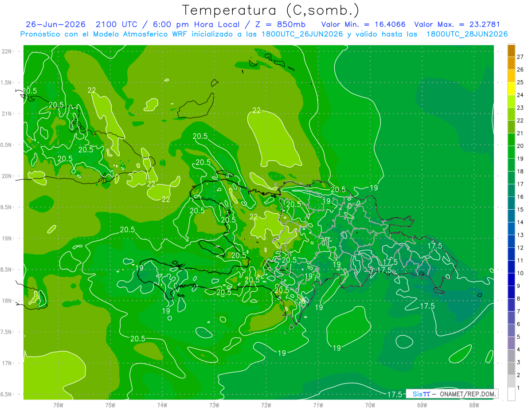Pick the brown-orange legend swatch above 27

(x=511, y=51)
